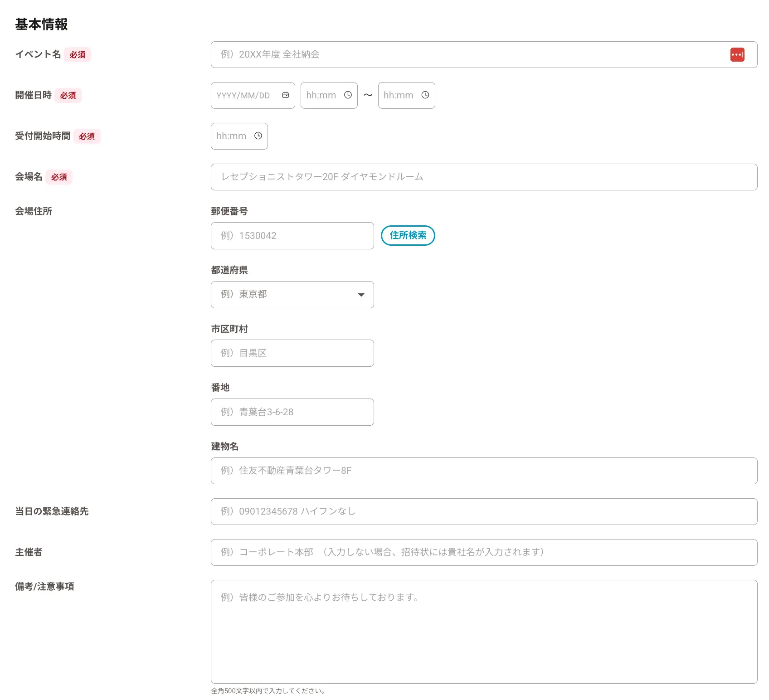Click the 全角500文字以内 note text
Viewport: 769px width, 700px height.
pyautogui.click(x=268, y=691)
